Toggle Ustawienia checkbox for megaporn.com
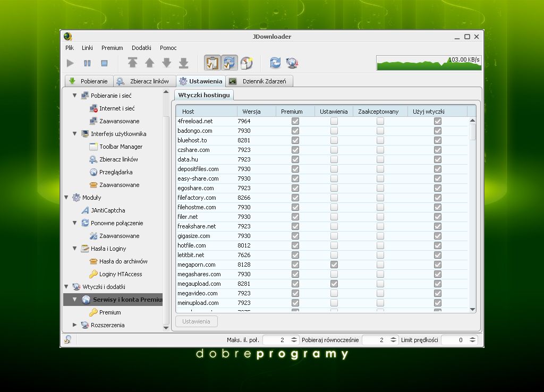The width and height of the screenshot is (544, 392). click(334, 265)
